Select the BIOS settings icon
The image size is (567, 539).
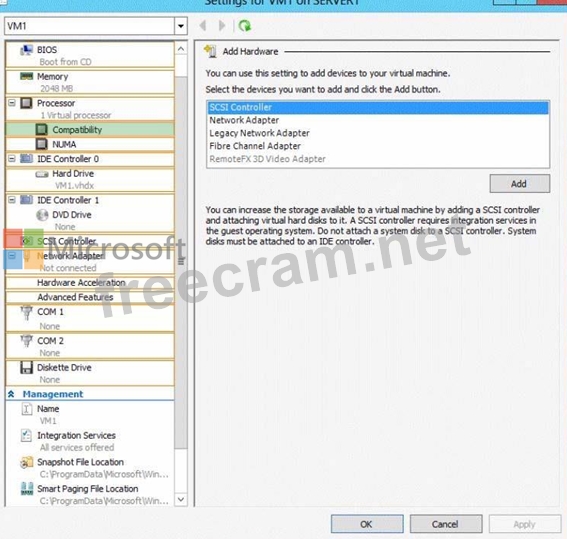(x=26, y=50)
